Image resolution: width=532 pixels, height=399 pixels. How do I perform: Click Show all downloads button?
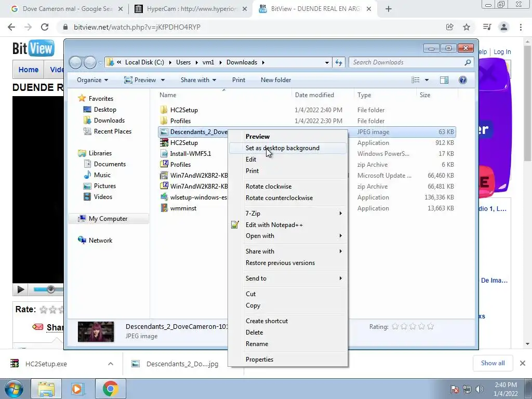[493, 363]
